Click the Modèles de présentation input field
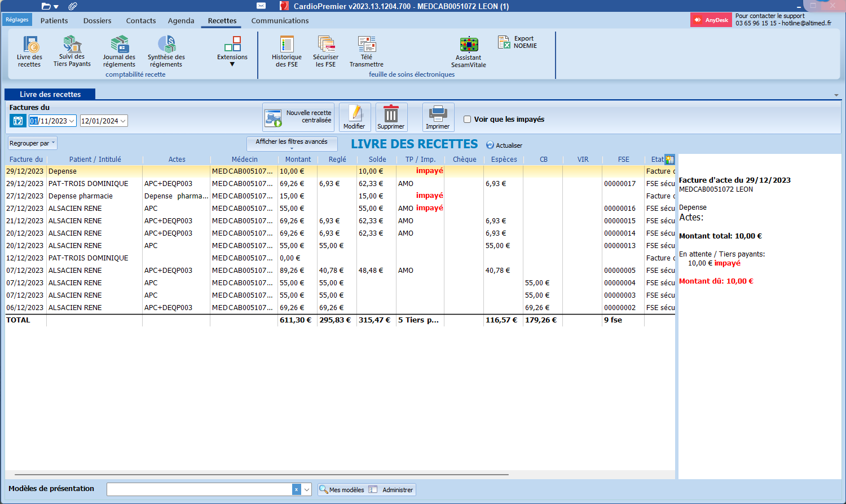Screen dimensions: 846x504 199,489
